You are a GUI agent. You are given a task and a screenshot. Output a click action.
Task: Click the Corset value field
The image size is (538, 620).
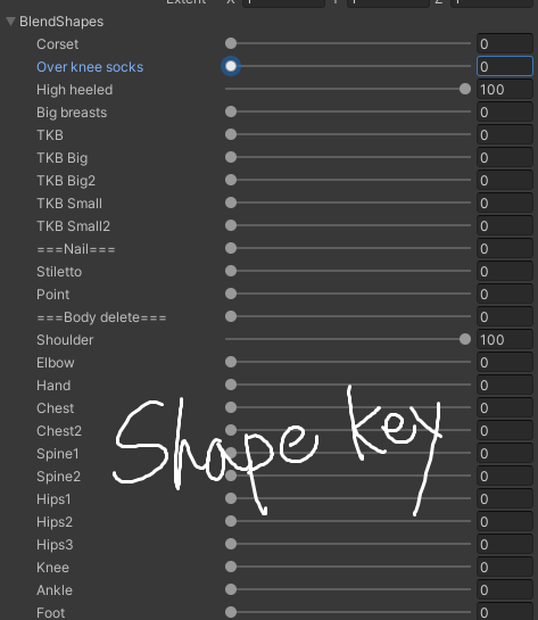coord(505,44)
